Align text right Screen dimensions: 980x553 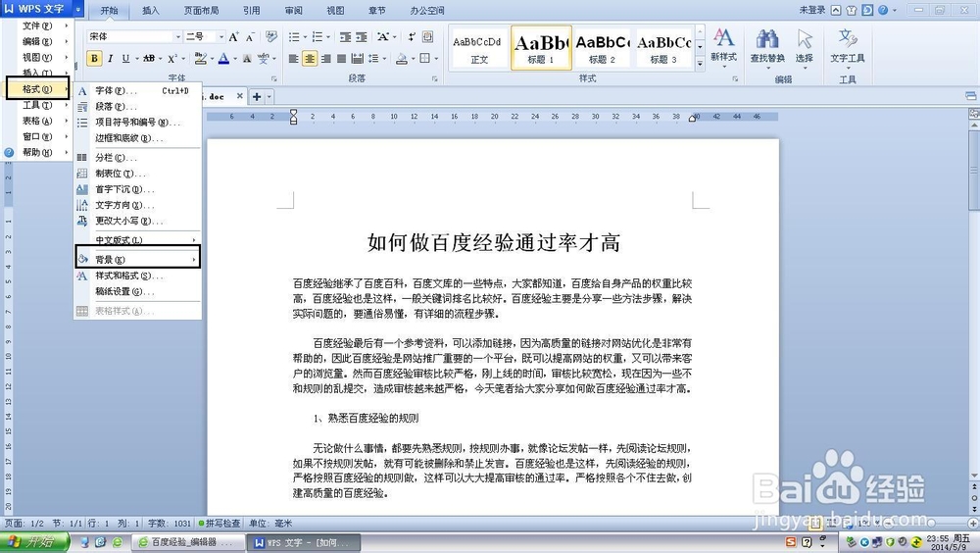pos(325,58)
